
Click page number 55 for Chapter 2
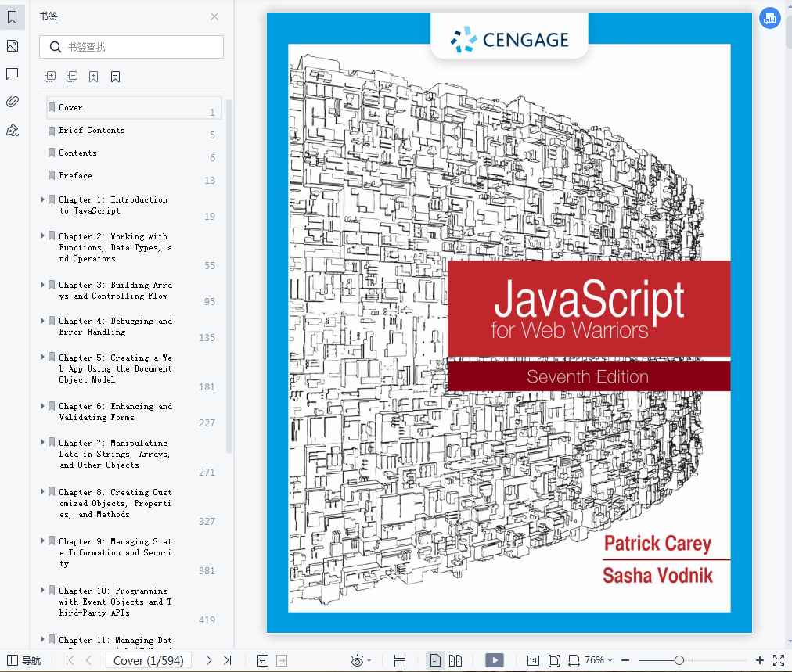tap(210, 265)
